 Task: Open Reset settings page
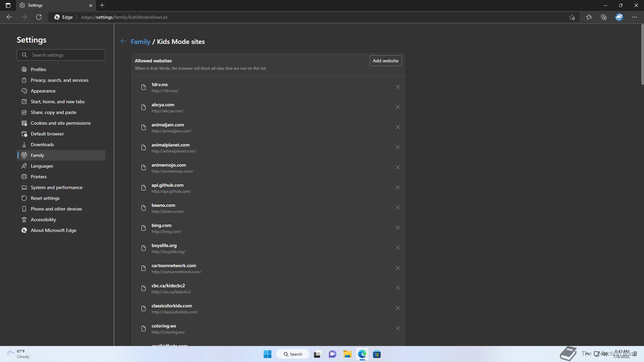[x=61, y=198]
